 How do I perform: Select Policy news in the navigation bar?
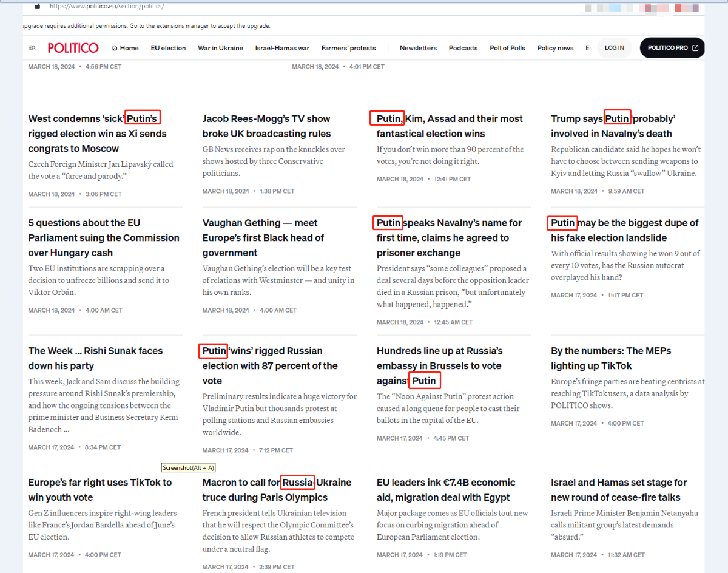point(555,48)
